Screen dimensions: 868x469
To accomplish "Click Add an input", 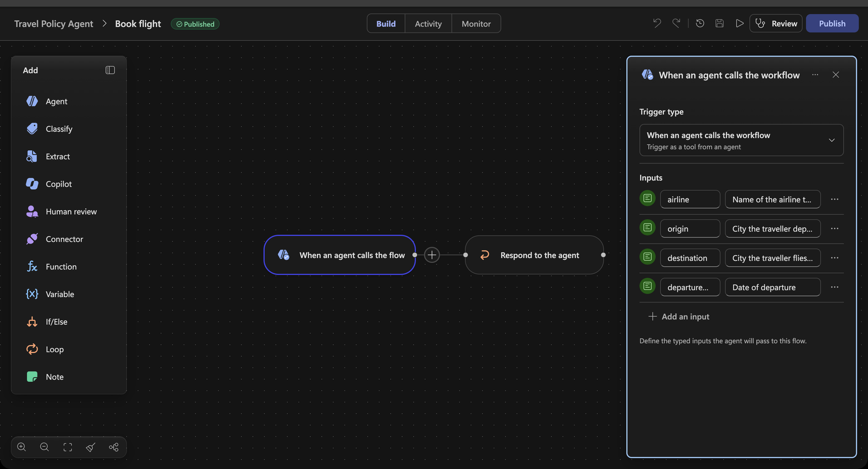I will (679, 317).
